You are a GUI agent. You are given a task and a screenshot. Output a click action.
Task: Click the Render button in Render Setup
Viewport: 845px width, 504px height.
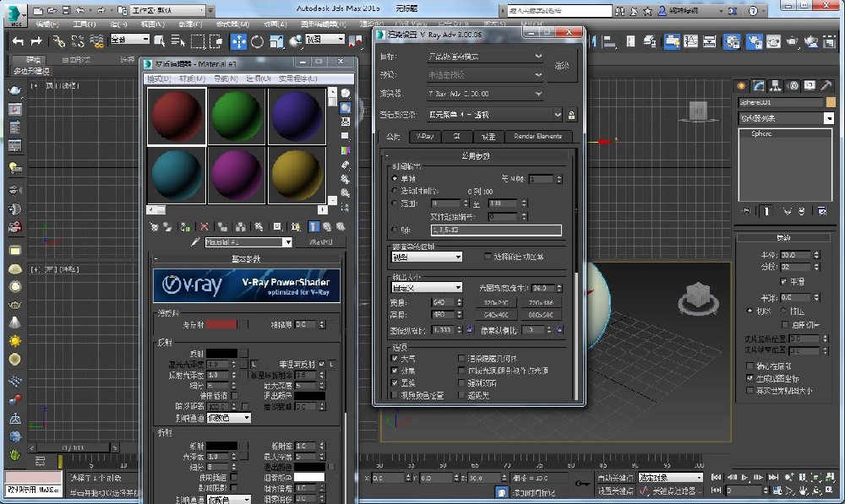pos(562,66)
